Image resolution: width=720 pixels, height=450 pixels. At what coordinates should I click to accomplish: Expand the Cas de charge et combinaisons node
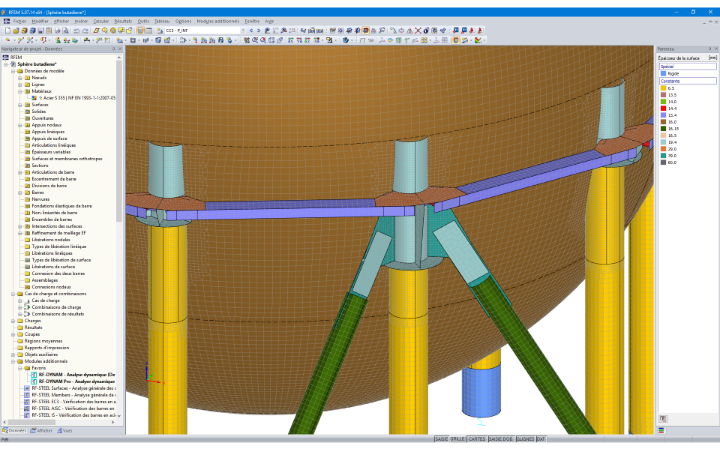tap(13, 294)
